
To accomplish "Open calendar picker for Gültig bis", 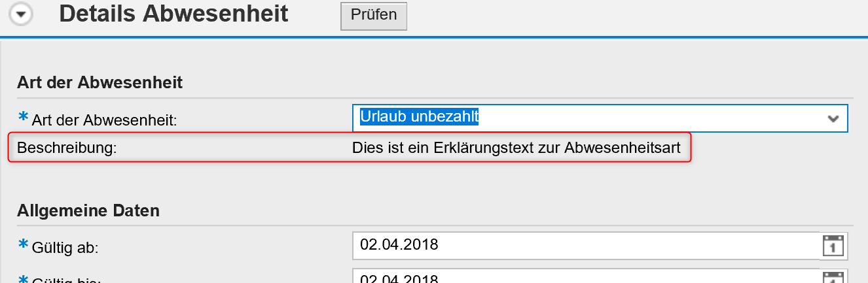I will (833, 277).
